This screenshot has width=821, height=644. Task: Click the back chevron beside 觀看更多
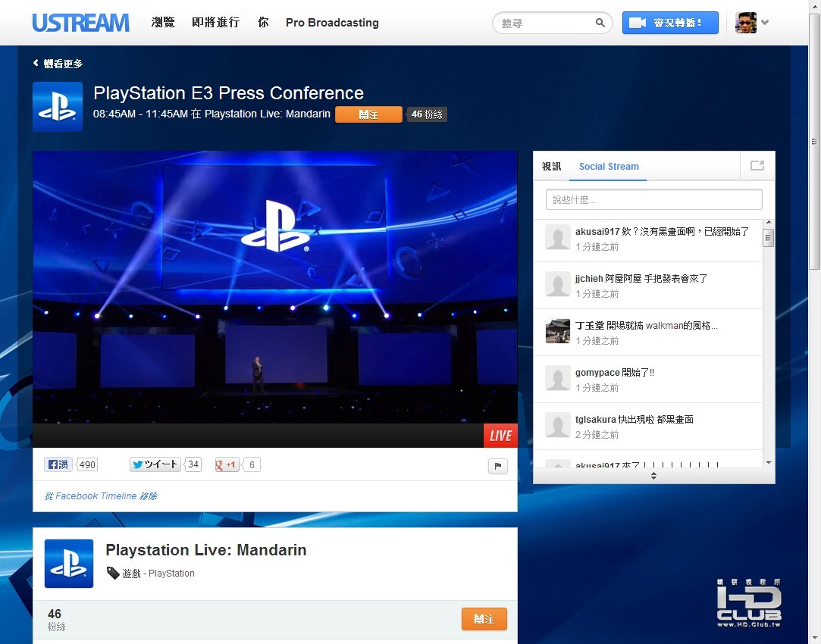click(36, 63)
